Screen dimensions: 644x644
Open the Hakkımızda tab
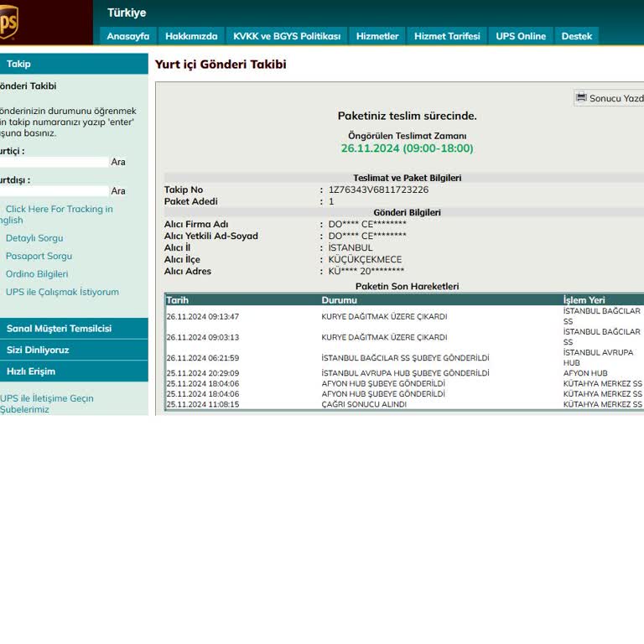click(x=191, y=36)
